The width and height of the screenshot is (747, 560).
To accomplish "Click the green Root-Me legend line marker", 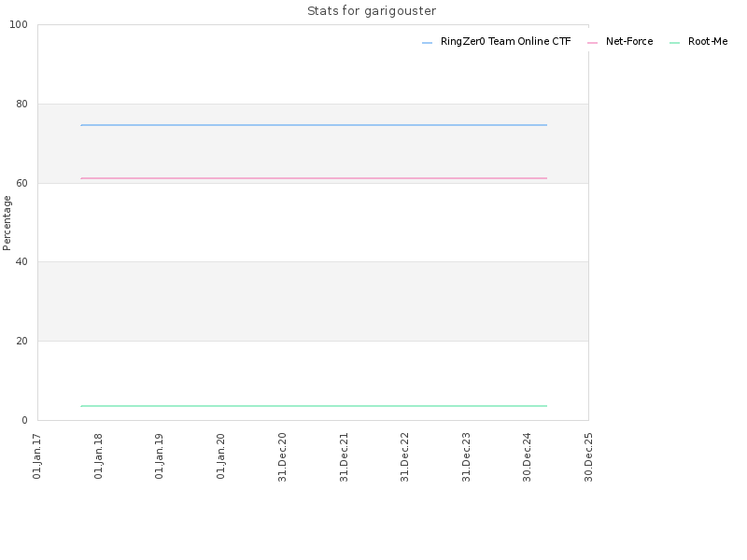I will click(674, 43).
